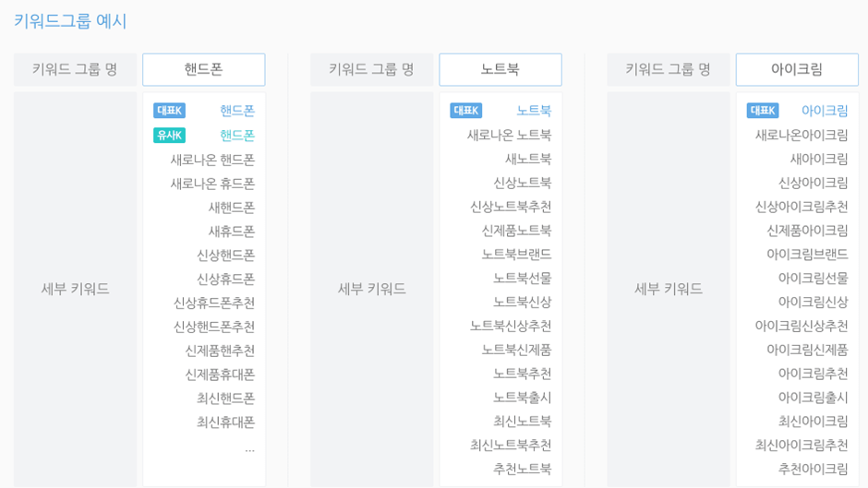Select the 아이크림 keyword group name field
The height and width of the screenshot is (488, 868).
tap(797, 70)
